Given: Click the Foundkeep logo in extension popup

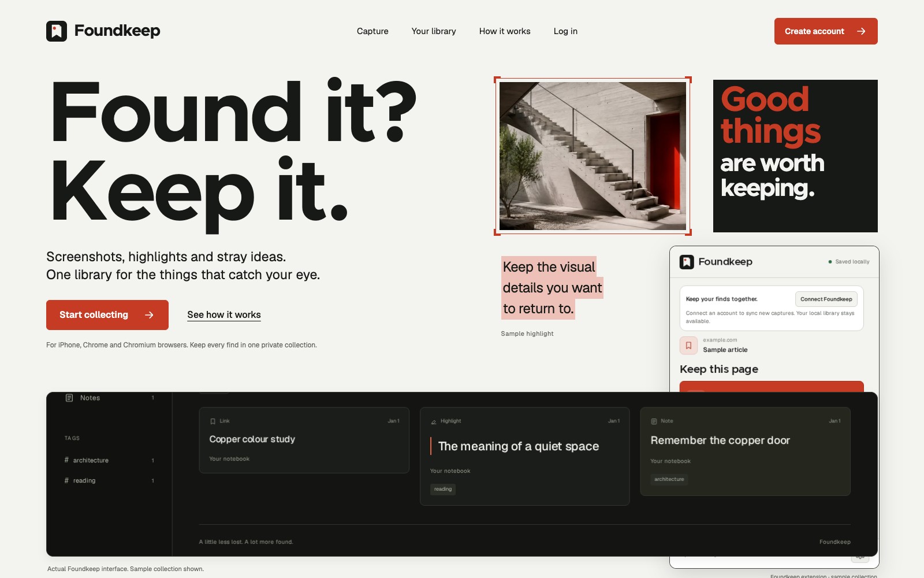Looking at the screenshot, I should 687,262.
